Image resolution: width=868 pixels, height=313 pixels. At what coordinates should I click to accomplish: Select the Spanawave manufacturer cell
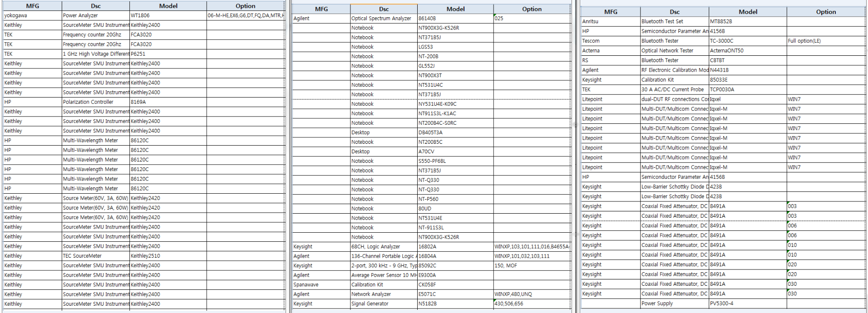306,285
